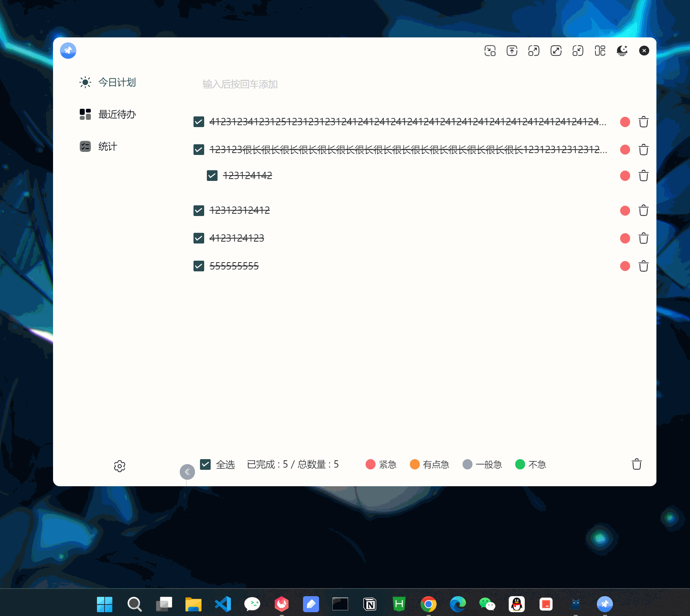The height and width of the screenshot is (616, 690).
Task: Click the pin app logo icon
Action: (x=68, y=50)
